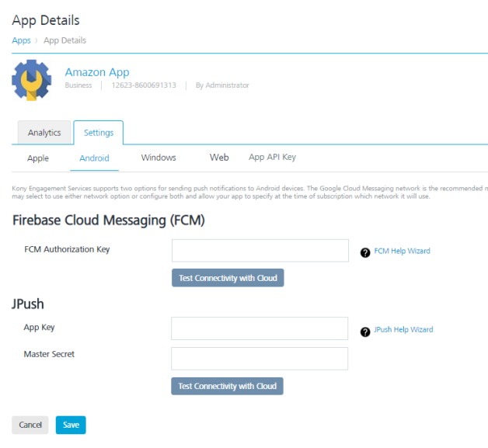The height and width of the screenshot is (448, 488).
Task: Click the App Key label
Action: coord(39,327)
